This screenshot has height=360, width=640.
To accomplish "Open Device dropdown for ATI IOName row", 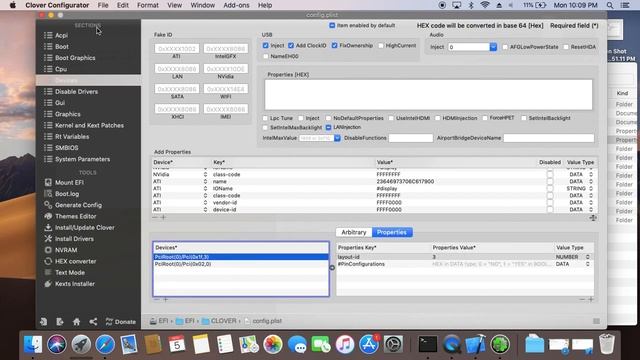I will pos(205,189).
